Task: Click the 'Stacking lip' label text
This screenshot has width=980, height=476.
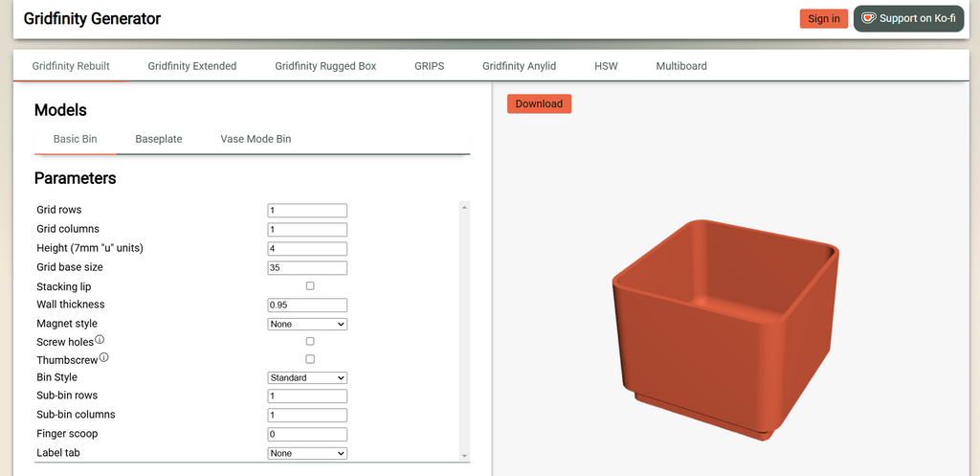Action: tap(64, 286)
